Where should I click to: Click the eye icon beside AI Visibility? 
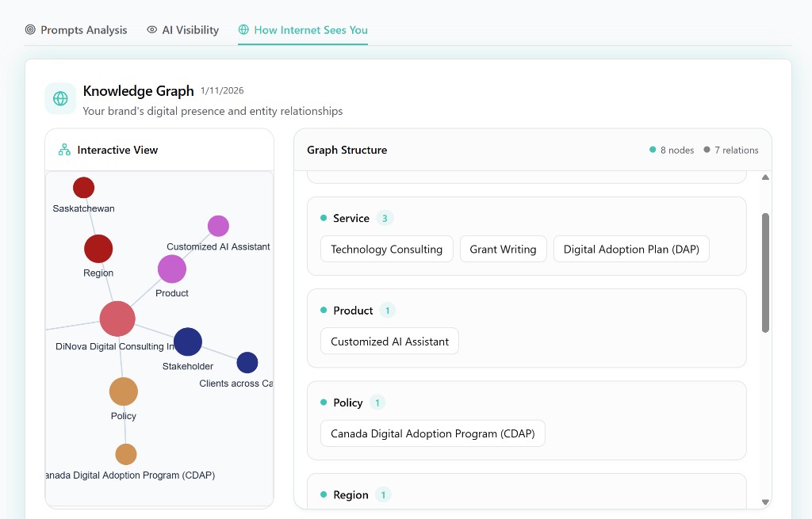coord(151,29)
